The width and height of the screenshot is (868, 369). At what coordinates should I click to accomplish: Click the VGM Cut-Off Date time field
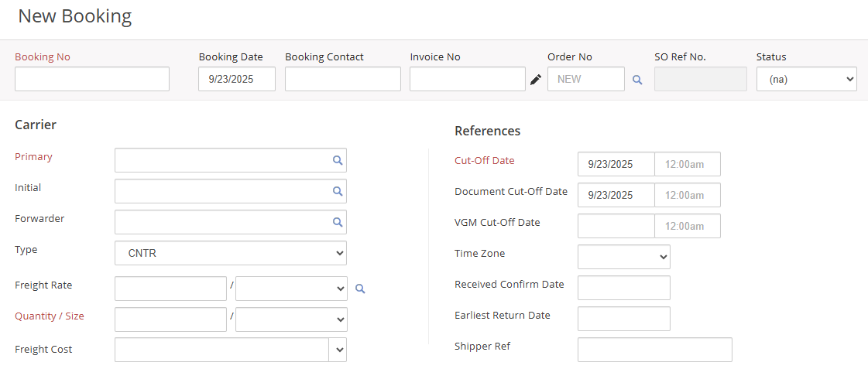tap(688, 226)
